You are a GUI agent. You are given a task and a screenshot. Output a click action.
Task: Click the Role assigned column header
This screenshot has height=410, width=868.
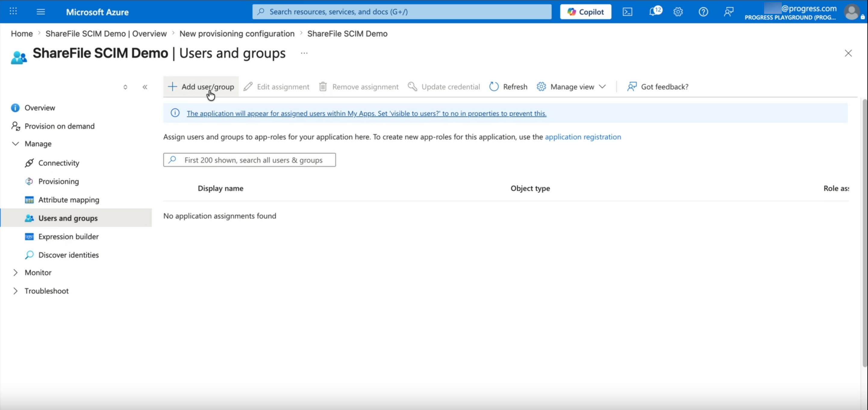(836, 188)
